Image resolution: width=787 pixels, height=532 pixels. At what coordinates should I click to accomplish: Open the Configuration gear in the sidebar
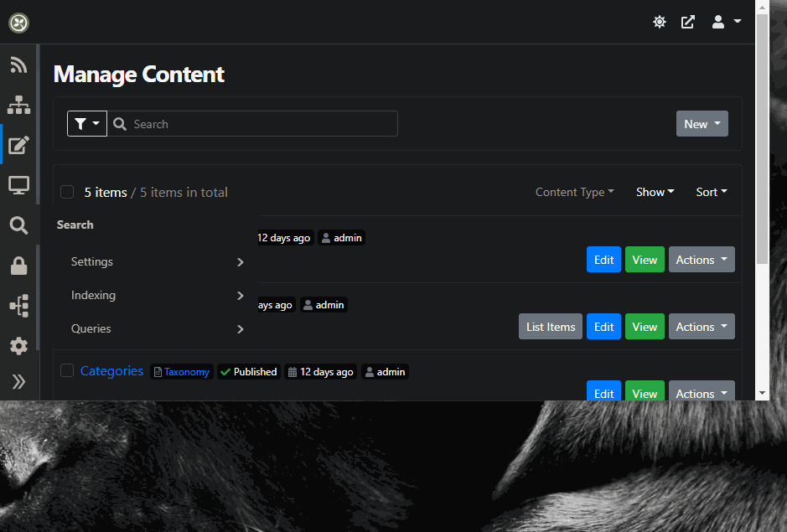pyautogui.click(x=18, y=346)
